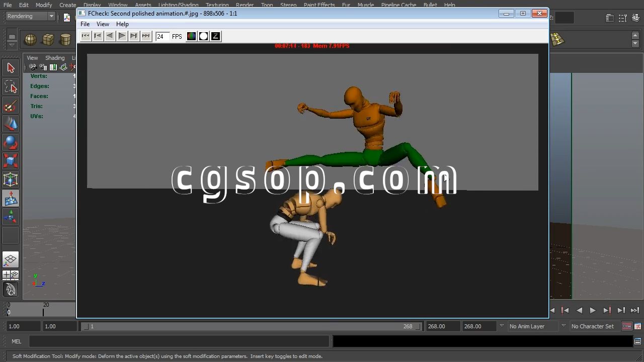Click the shelf tab options button
This screenshot has width=644, height=362.
(x=12, y=36)
